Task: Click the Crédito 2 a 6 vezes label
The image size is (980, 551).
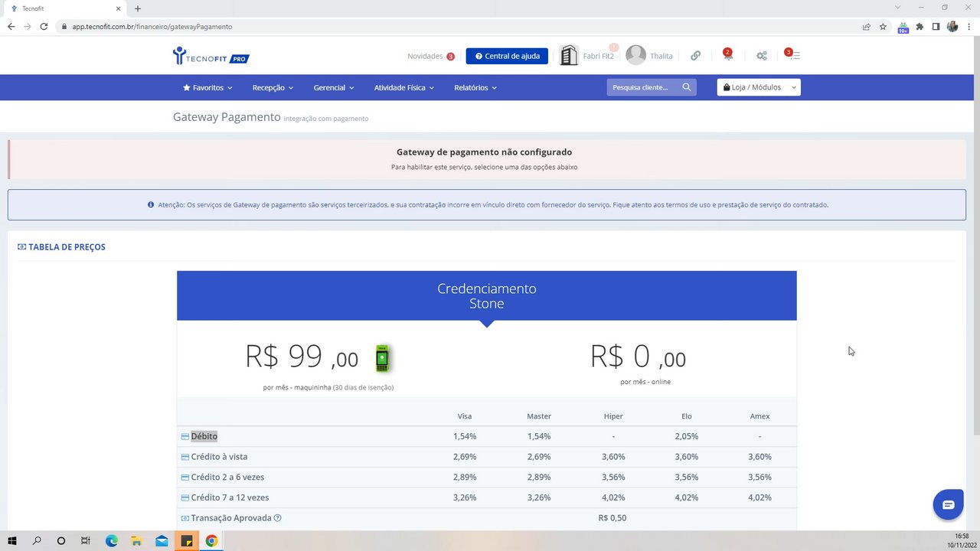Action: 227,477
